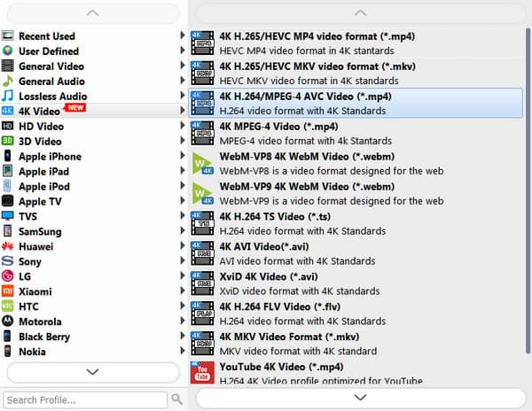Click the 3D Video green icon
532x411 pixels.
click(x=7, y=141)
